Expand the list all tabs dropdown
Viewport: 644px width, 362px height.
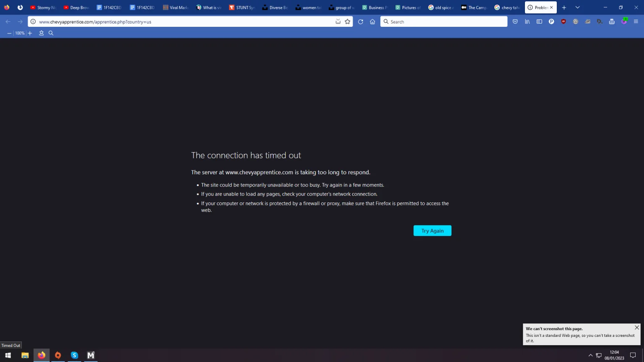point(577,8)
